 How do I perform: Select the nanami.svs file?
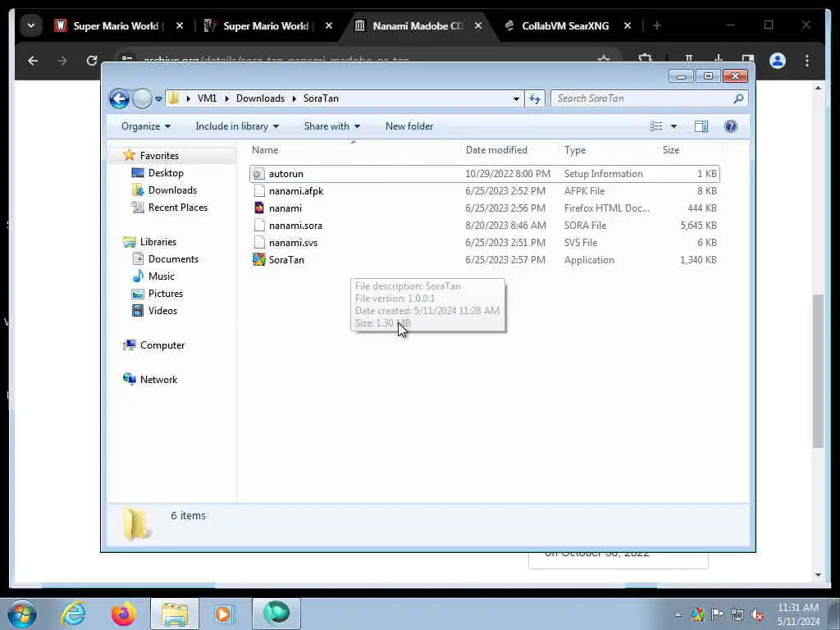(484, 242)
